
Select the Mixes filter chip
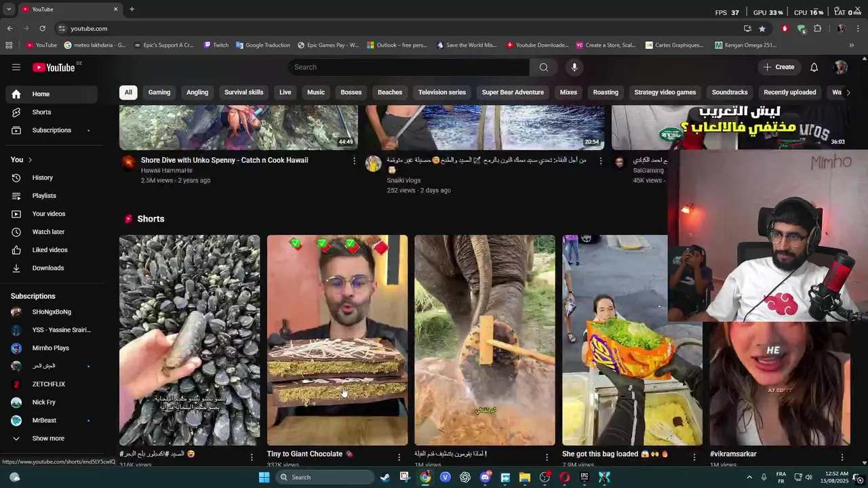[568, 92]
